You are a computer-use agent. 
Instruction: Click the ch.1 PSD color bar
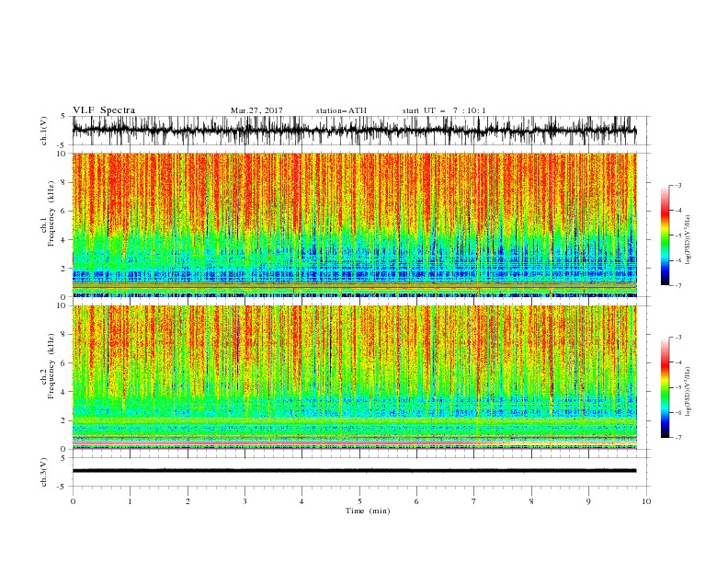pyautogui.click(x=665, y=236)
